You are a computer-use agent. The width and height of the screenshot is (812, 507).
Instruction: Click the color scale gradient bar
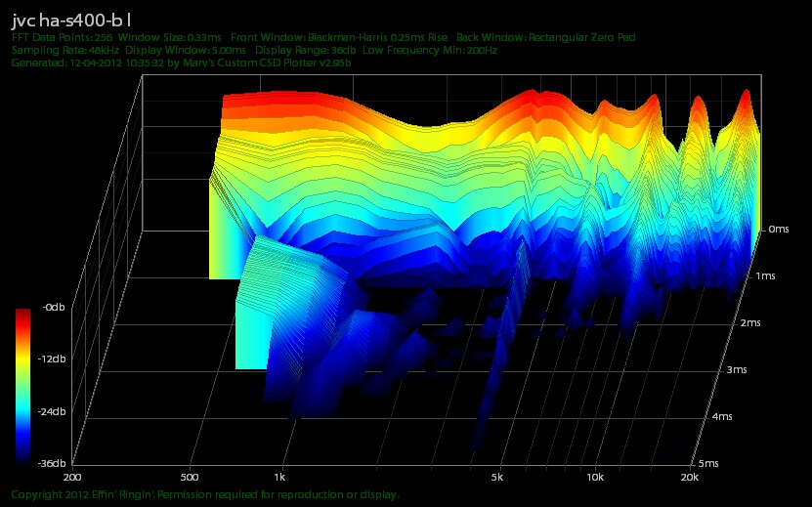pyautogui.click(x=22, y=385)
